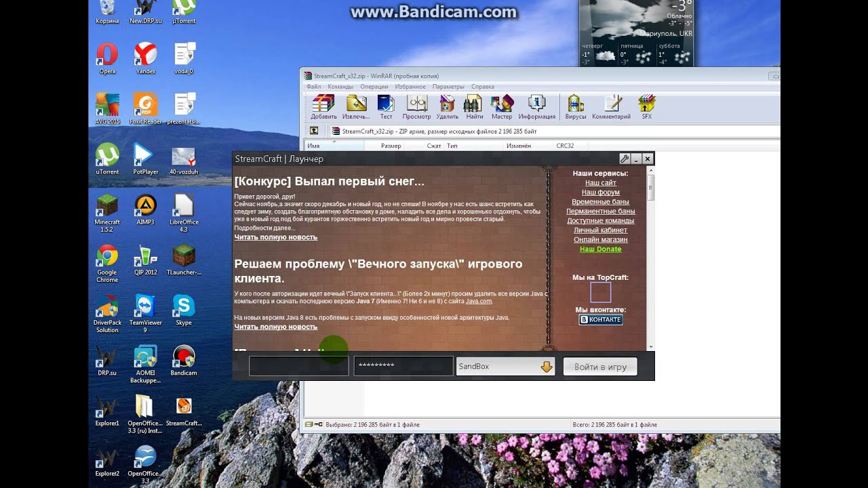Read full news under Вечного запуска article
The height and width of the screenshot is (488, 868).
pos(276,327)
